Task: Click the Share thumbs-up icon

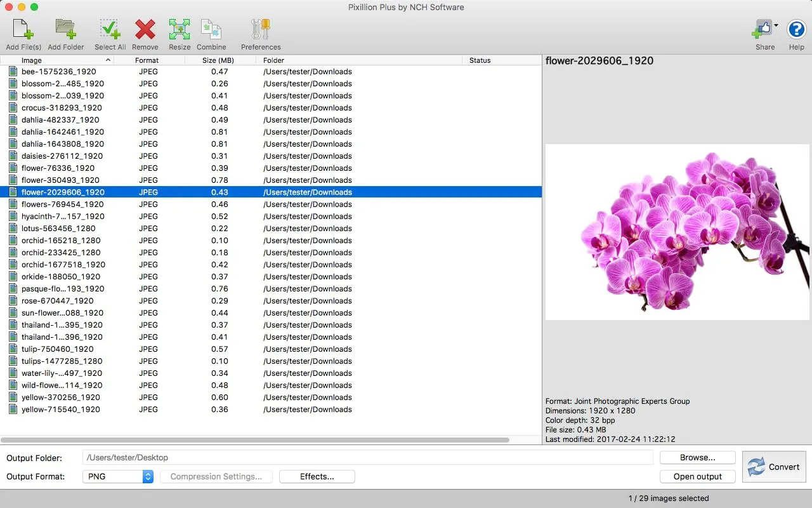Action: pyautogui.click(x=763, y=29)
